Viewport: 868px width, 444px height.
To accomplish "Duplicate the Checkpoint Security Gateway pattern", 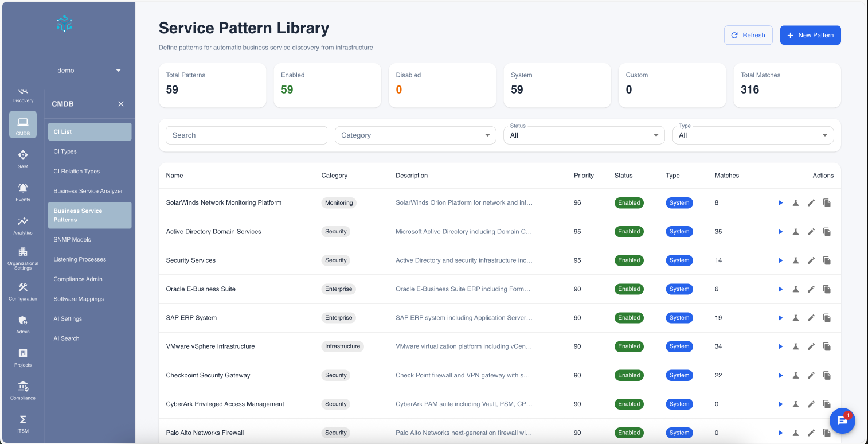I will point(827,375).
